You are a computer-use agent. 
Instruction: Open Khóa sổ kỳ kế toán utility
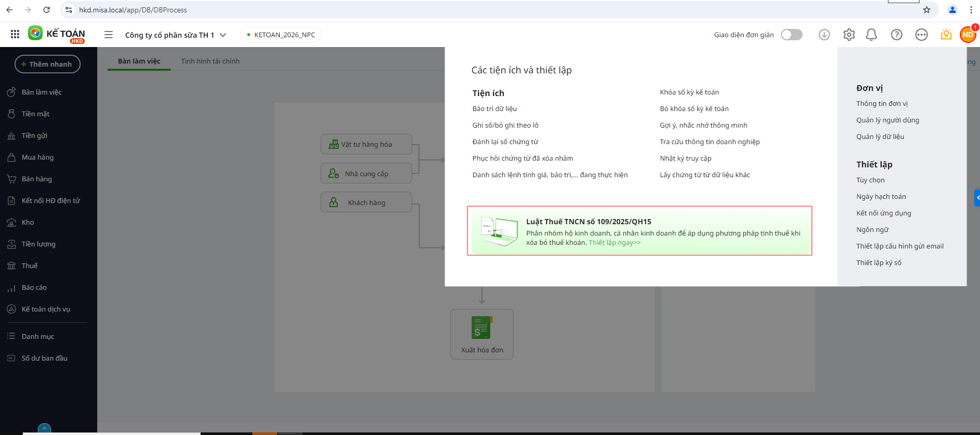[x=689, y=92]
